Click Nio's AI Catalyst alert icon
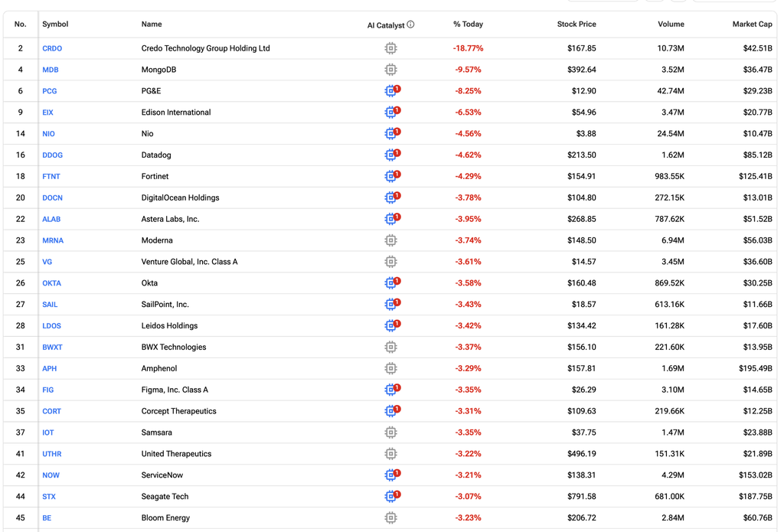Screen dimensions: 784x532 [393, 133]
